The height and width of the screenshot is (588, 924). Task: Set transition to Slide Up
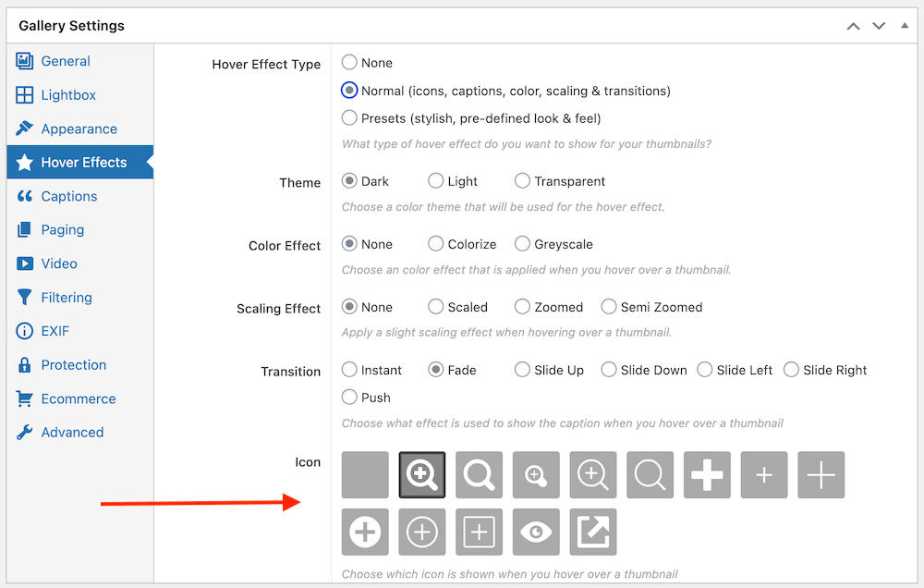(x=521, y=369)
